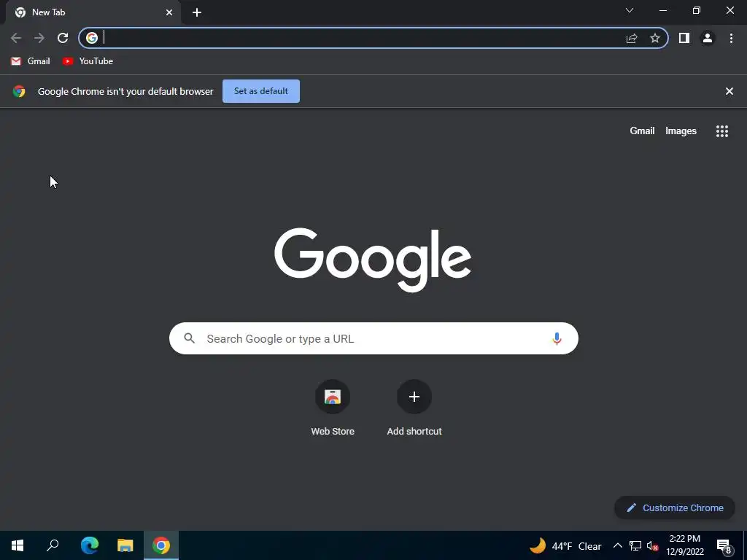Open the Windows Start menu
The height and width of the screenshot is (560, 747).
click(x=18, y=545)
